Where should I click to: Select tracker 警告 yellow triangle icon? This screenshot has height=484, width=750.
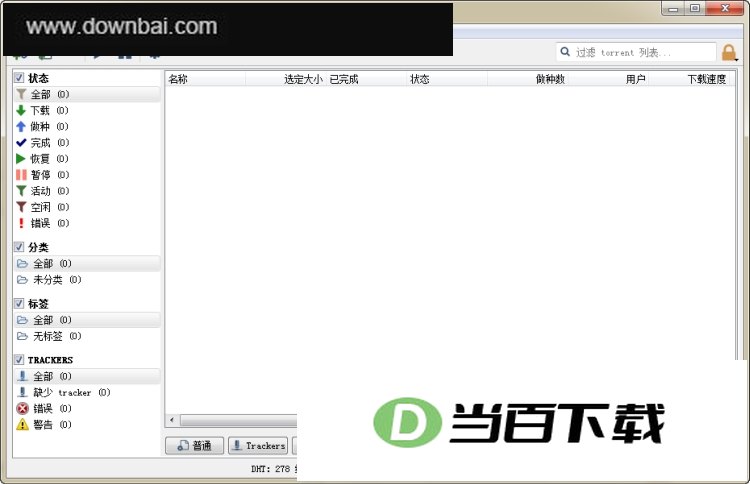tap(22, 424)
